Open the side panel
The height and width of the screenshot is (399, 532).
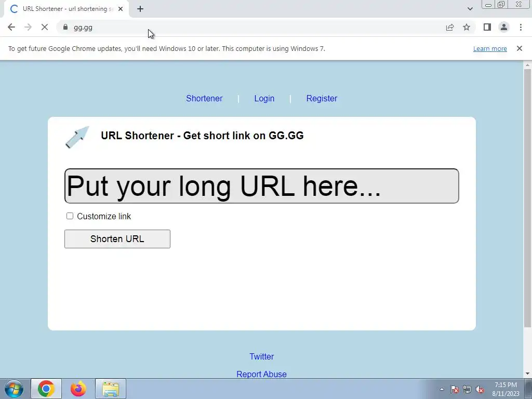487,27
